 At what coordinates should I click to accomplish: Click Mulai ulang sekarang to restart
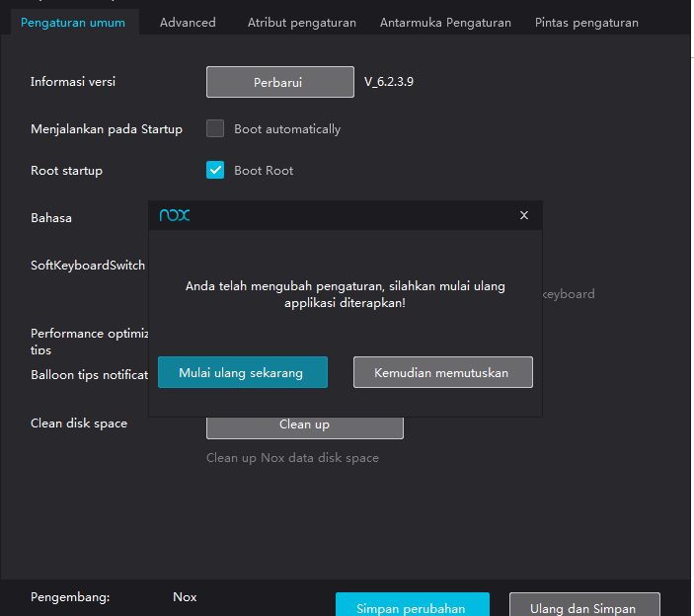[243, 372]
